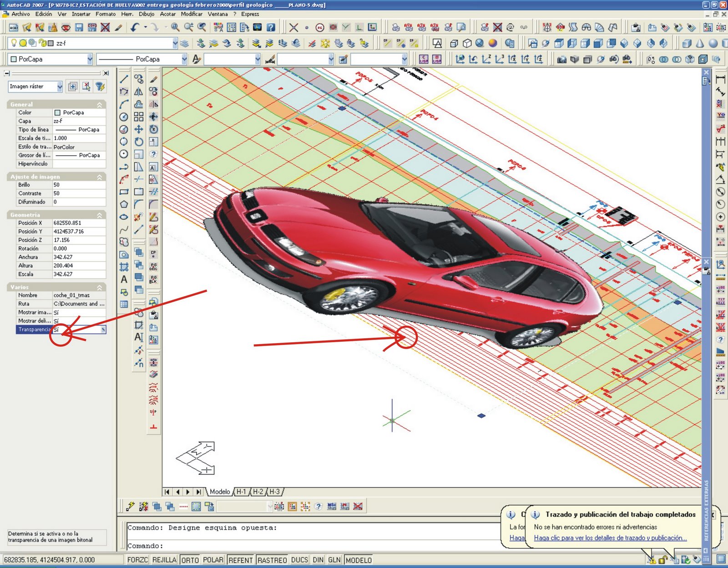Collapse the Varios section

coord(99,288)
